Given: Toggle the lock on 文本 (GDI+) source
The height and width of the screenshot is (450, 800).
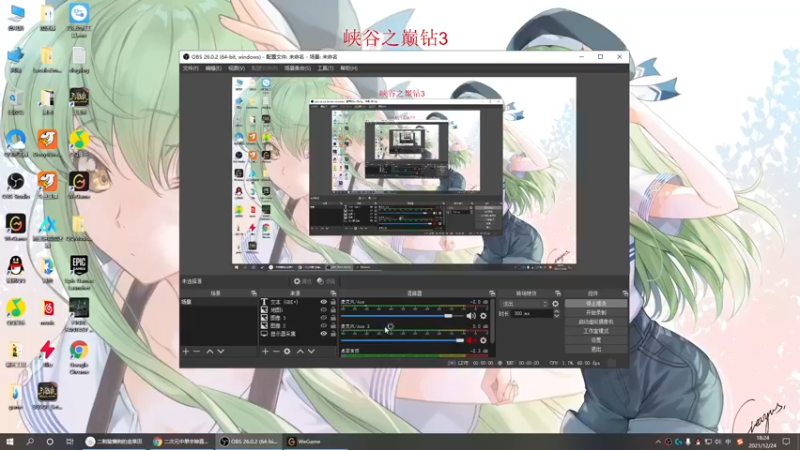Looking at the screenshot, I should [x=333, y=302].
